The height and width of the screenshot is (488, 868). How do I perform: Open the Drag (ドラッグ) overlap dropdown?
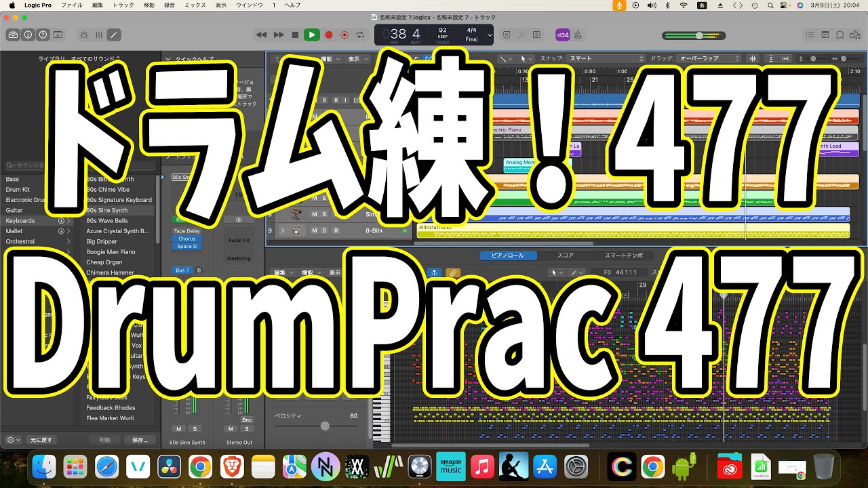[709, 59]
